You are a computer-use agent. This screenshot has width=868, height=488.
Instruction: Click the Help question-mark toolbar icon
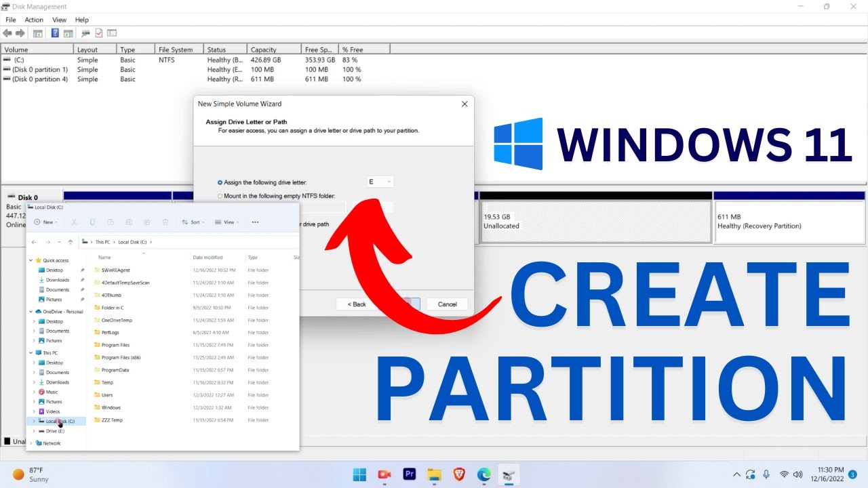click(55, 33)
